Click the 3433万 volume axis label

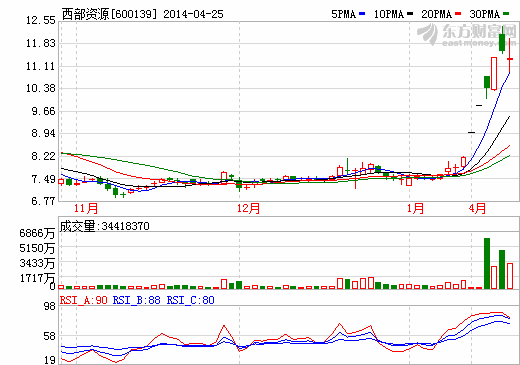point(37,263)
